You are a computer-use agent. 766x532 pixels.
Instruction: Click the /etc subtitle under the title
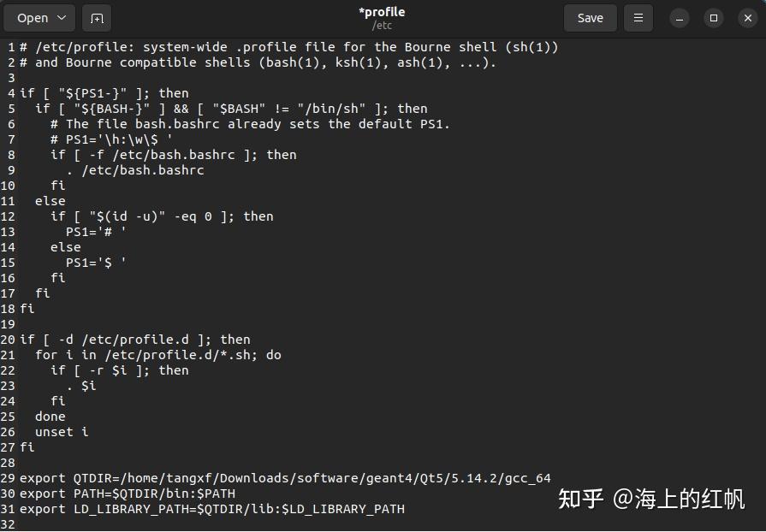coord(382,25)
